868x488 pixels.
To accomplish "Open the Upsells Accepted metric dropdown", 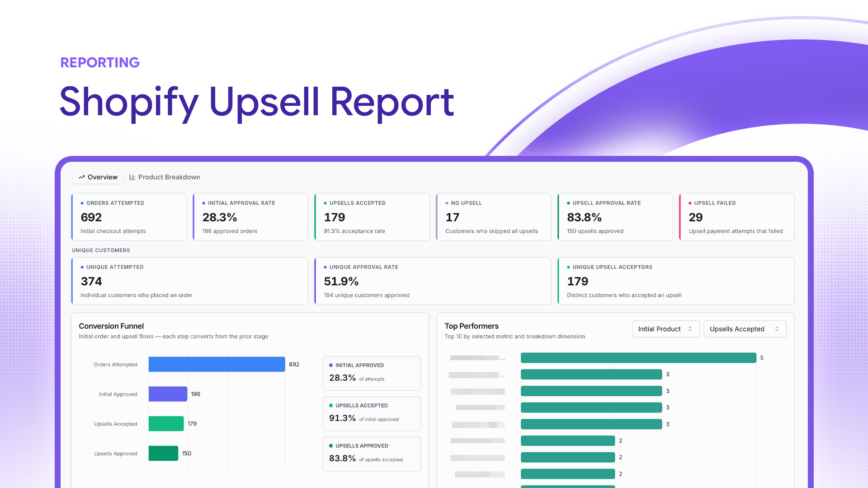I will coord(745,329).
